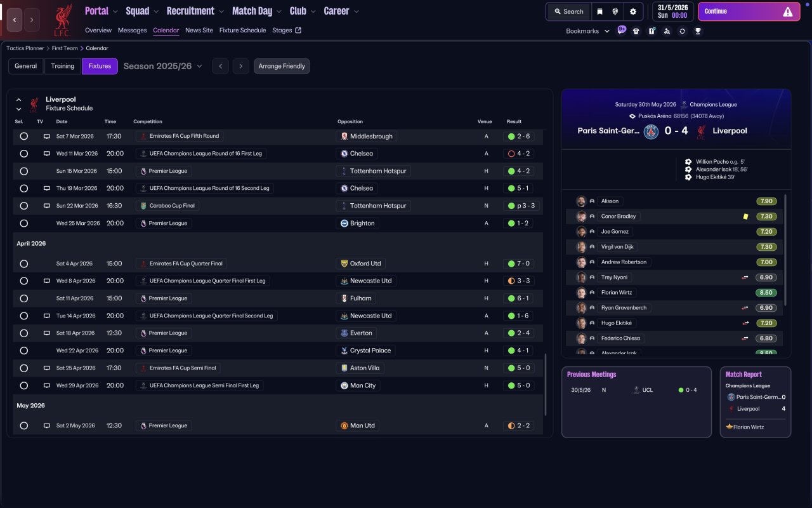Image resolution: width=812 pixels, height=508 pixels.
Task: Switch to the Training calendar view
Action: [x=63, y=66]
